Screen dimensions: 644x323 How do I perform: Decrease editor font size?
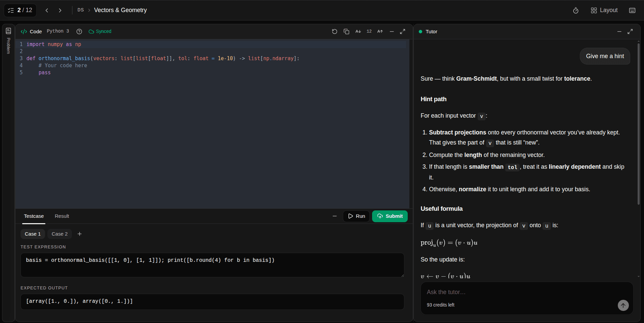click(x=358, y=31)
